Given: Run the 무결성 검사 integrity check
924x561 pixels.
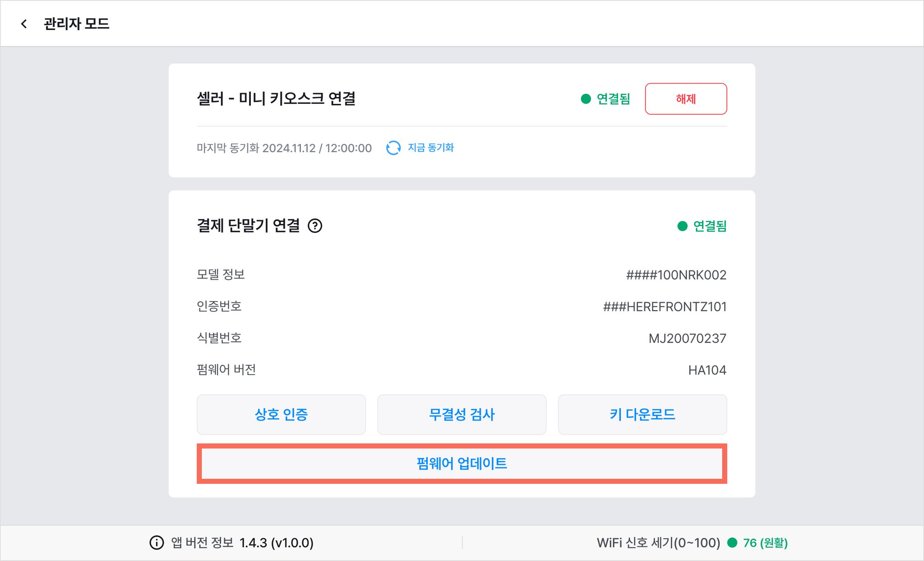Looking at the screenshot, I should (462, 415).
